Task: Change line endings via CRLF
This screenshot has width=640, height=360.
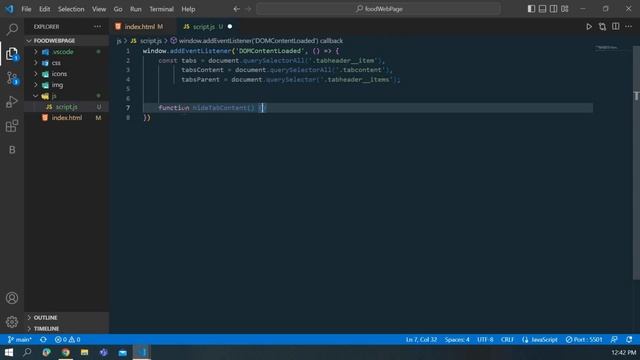Action: pyautogui.click(x=507, y=340)
